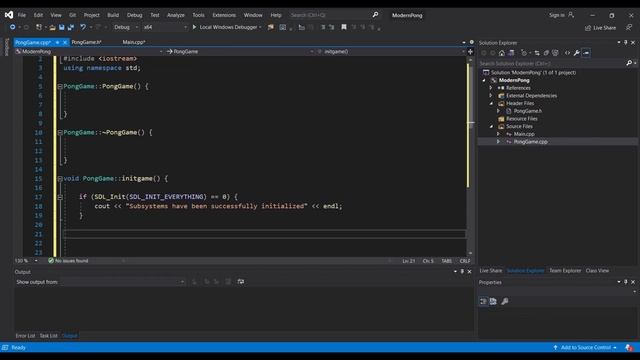Open the PongGame class navigation dropdown
The width and height of the screenshot is (640, 360).
[x=240, y=52]
